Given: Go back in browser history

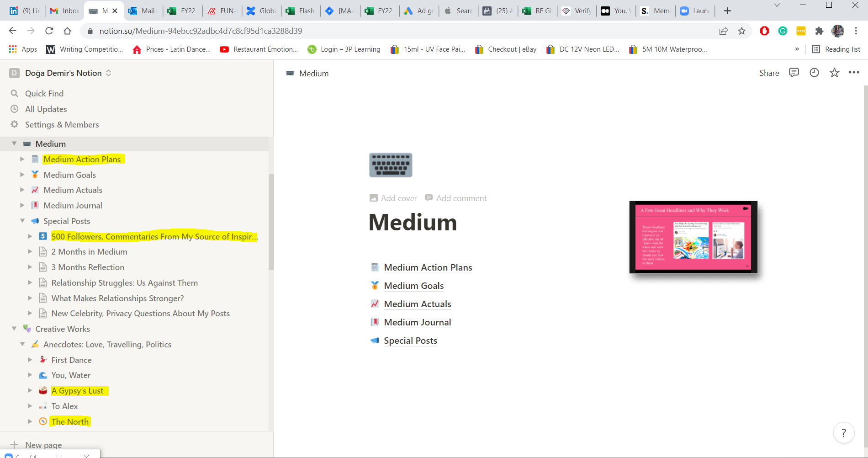Looking at the screenshot, I should point(12,31).
